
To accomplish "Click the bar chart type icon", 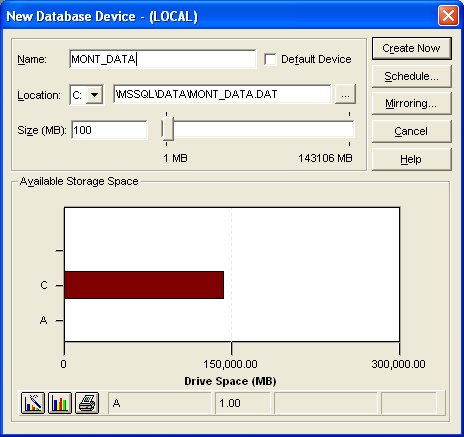I will [x=60, y=403].
